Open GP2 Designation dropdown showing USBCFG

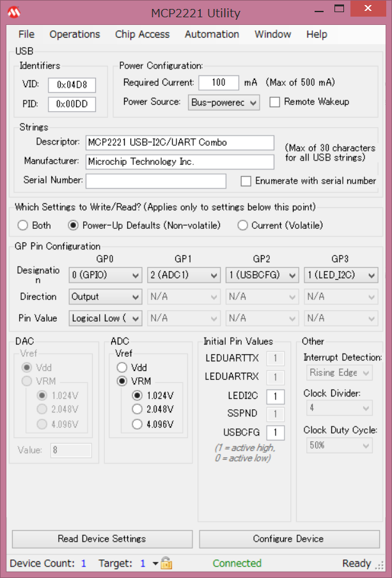tap(262, 275)
